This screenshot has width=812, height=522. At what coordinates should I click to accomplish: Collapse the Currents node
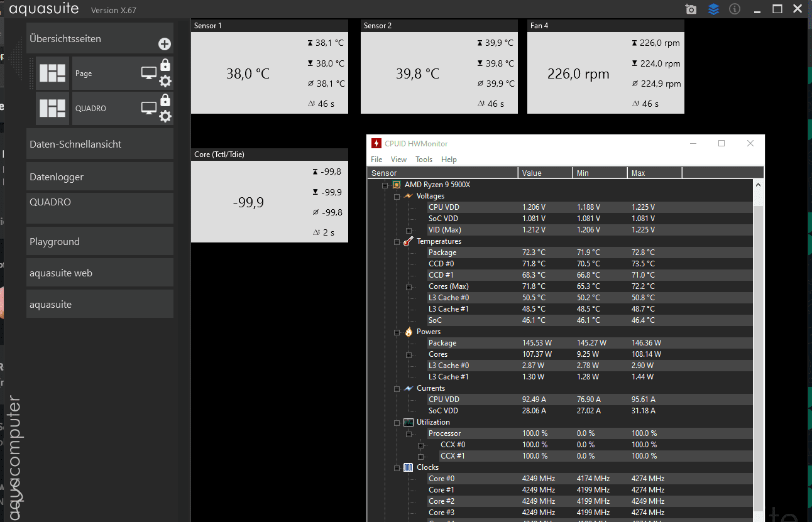(397, 389)
